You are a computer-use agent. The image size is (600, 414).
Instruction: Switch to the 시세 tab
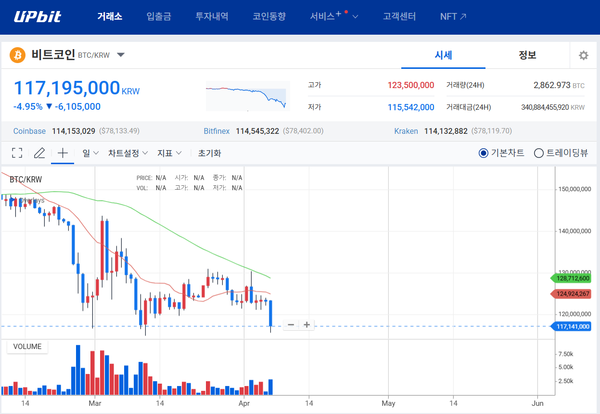pyautogui.click(x=443, y=55)
